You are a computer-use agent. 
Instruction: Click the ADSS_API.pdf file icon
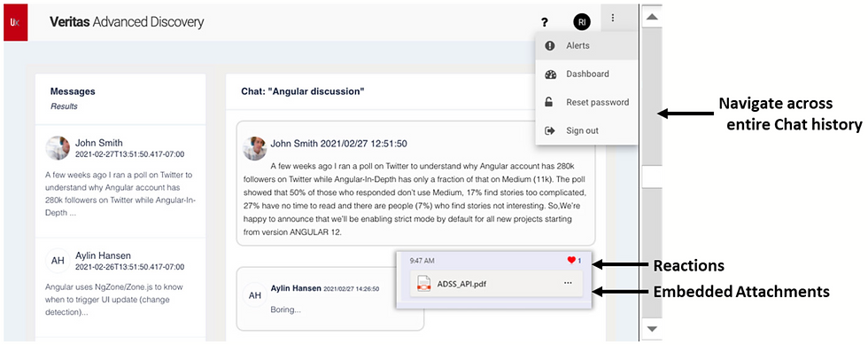click(x=424, y=284)
